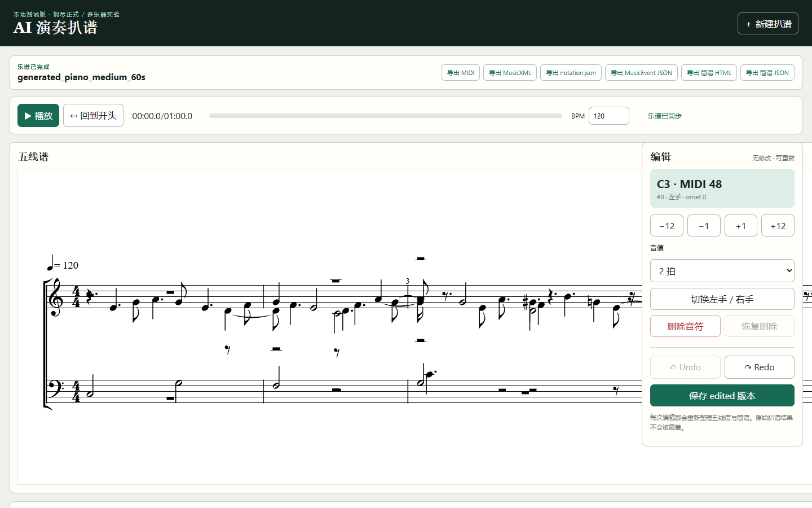
Task: Export the score as MusicXML
Action: (x=510, y=73)
